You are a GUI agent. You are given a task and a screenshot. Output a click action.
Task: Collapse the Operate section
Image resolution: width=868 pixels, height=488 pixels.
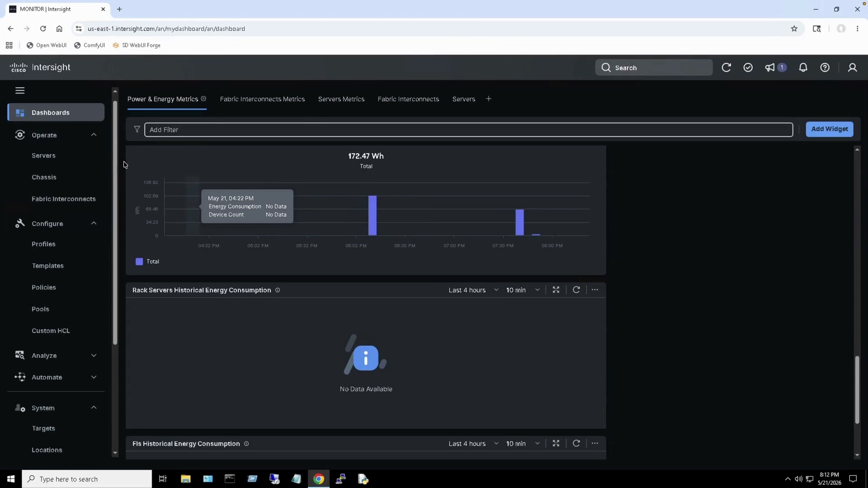click(94, 135)
